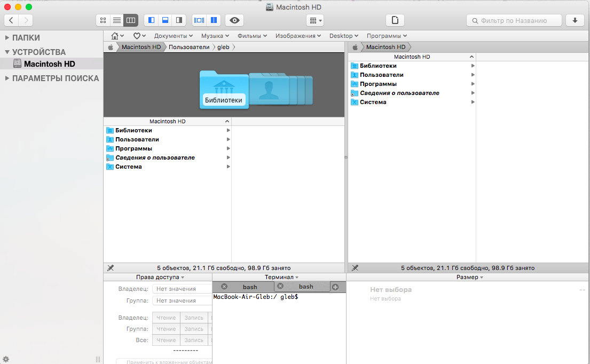Toggle the right sidebar panel

coord(179,20)
